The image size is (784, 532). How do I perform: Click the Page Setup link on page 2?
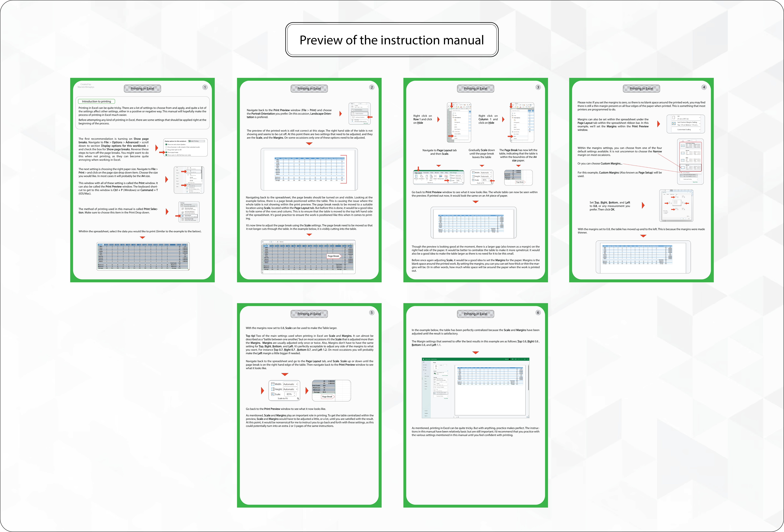point(366,123)
